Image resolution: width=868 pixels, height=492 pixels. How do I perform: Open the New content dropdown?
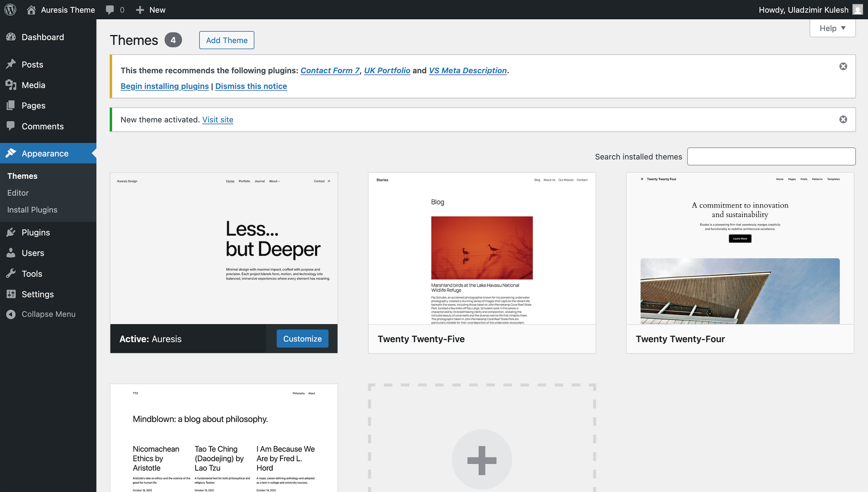click(151, 9)
